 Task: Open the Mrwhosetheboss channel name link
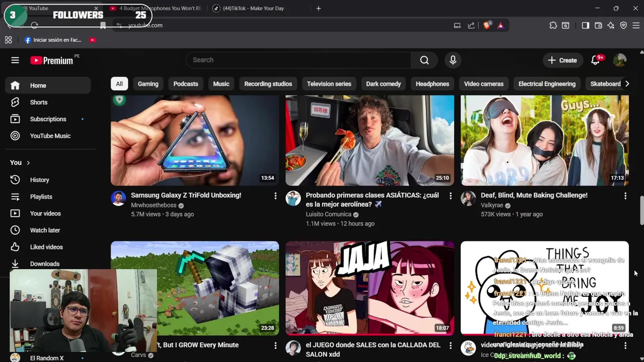click(153, 205)
